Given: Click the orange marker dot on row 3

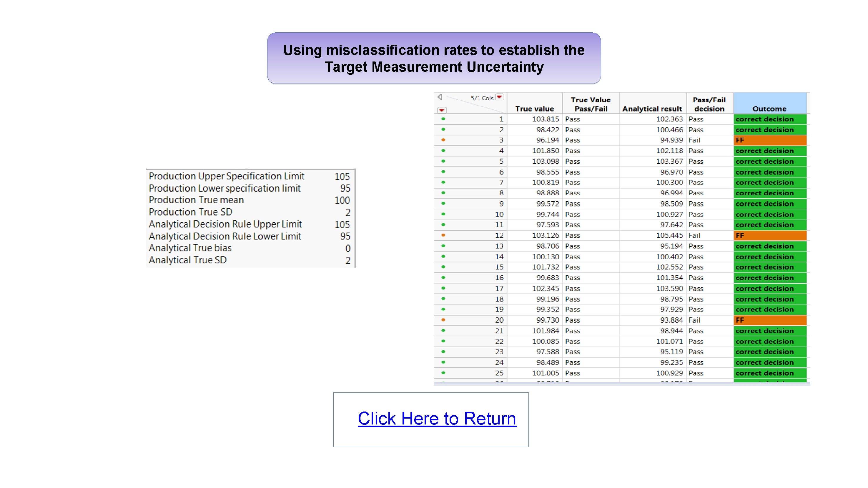Looking at the screenshot, I should click(443, 140).
